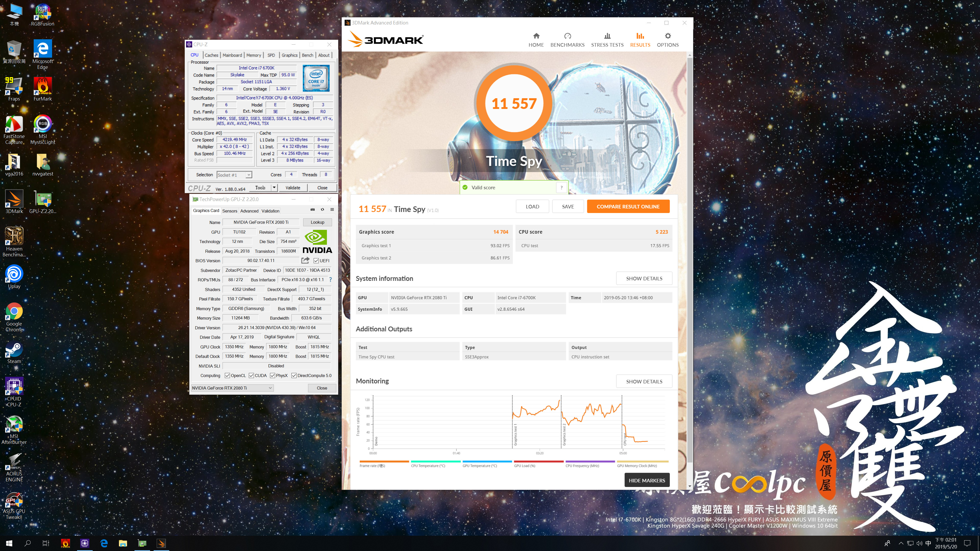The width and height of the screenshot is (980, 551).
Task: Open GPU selection dropdown in GPU-Z
Action: coord(232,388)
